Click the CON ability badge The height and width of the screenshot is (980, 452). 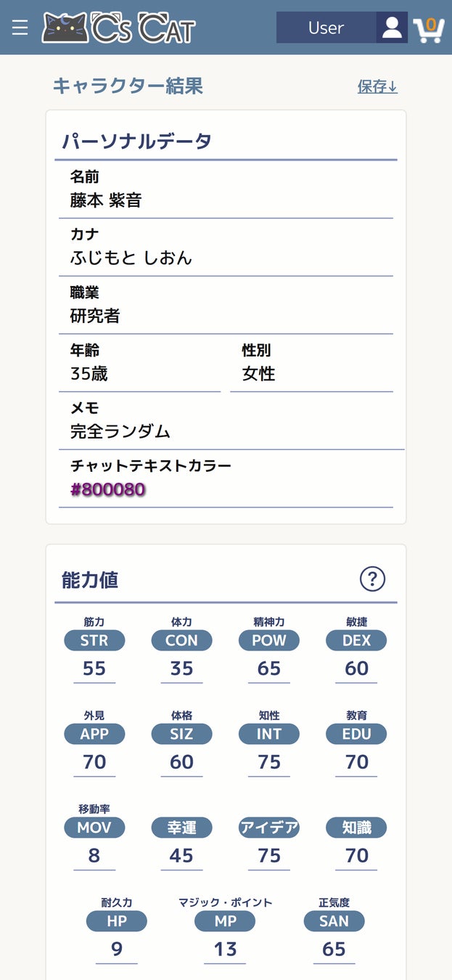(x=181, y=640)
